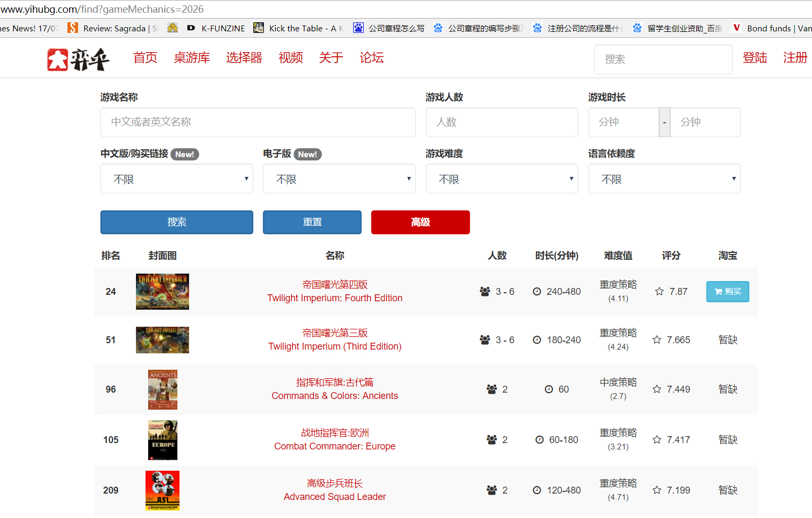
Task: Focus the 游戏名称 name input field
Action: click(x=258, y=122)
